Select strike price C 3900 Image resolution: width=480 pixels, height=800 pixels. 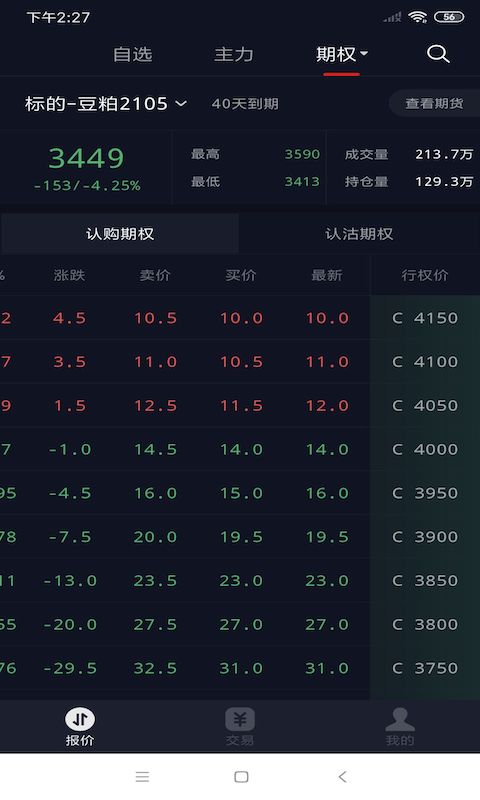tap(425, 537)
